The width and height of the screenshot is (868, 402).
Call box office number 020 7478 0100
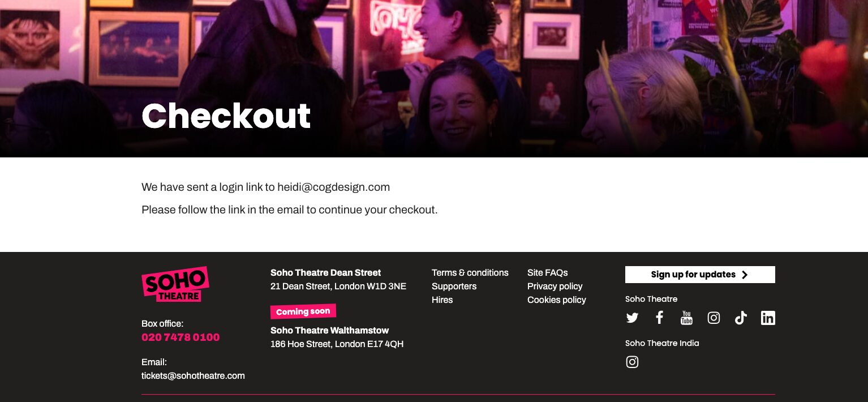click(x=181, y=337)
